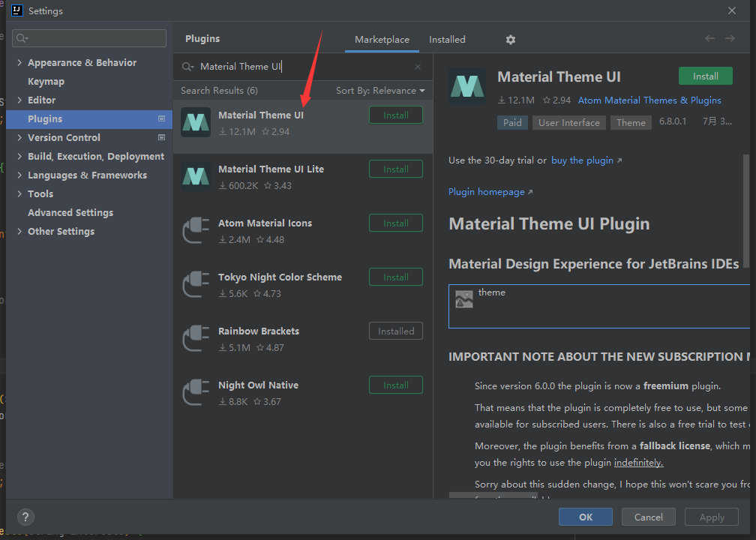Switch to the Marketplace tab
Viewport: 756px width, 540px height.
[382, 40]
